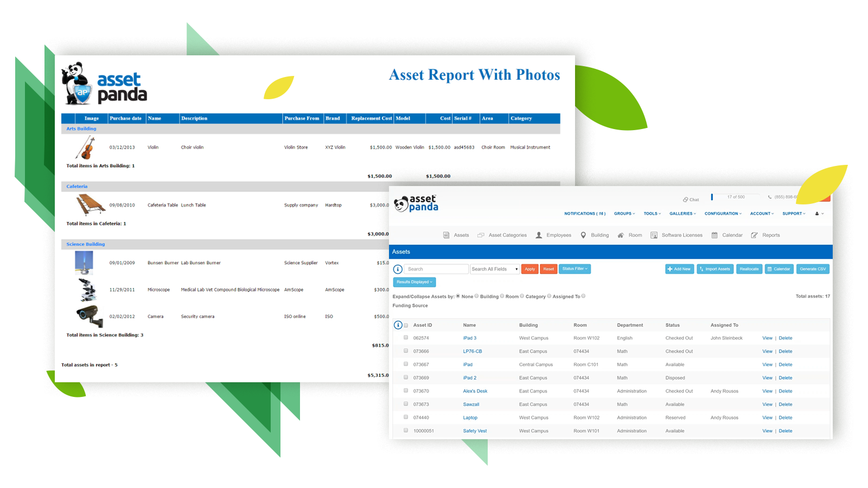Select the radio button before the Room label

502,296
